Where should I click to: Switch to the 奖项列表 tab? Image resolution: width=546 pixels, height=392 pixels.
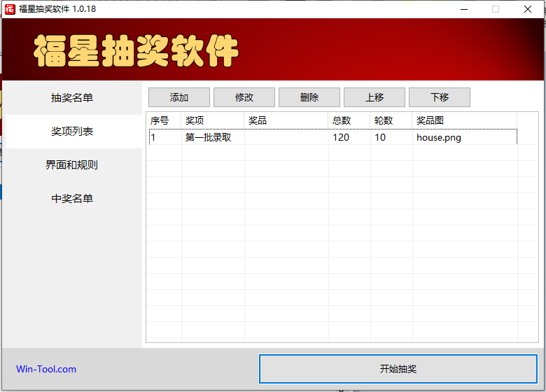pos(72,132)
